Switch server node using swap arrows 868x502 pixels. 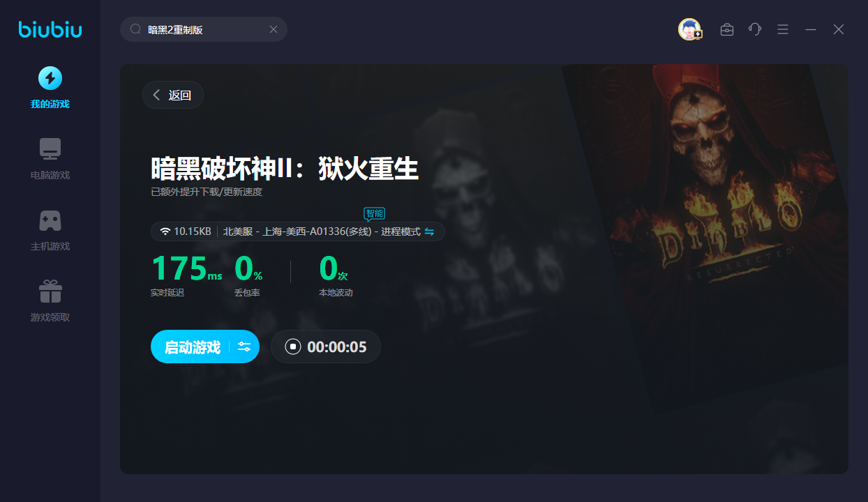coord(429,231)
